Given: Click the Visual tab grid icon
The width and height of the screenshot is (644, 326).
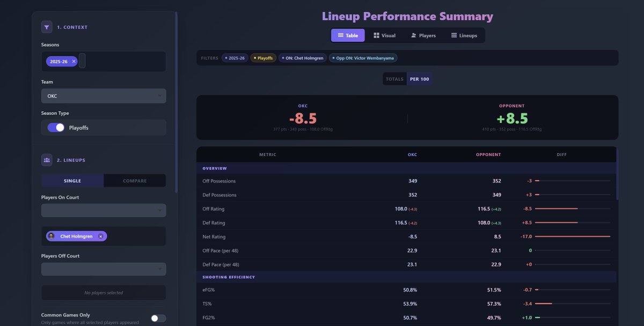Looking at the screenshot, I should point(377,35).
